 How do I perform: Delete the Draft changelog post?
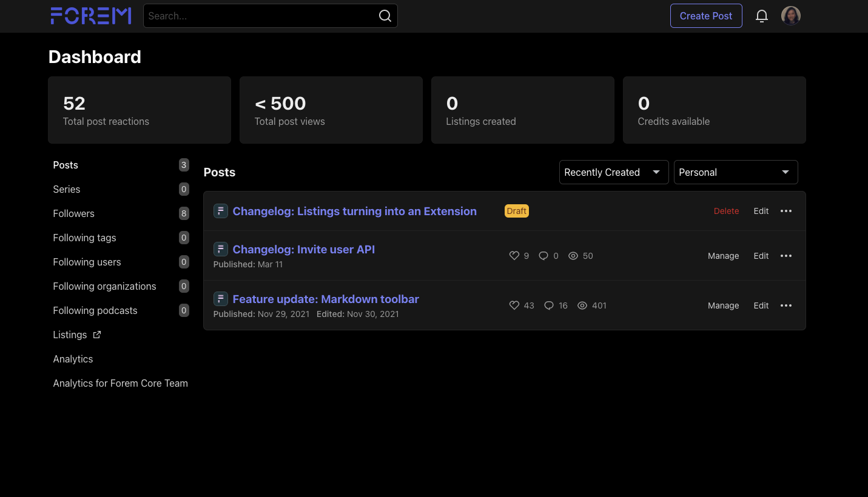tap(726, 211)
